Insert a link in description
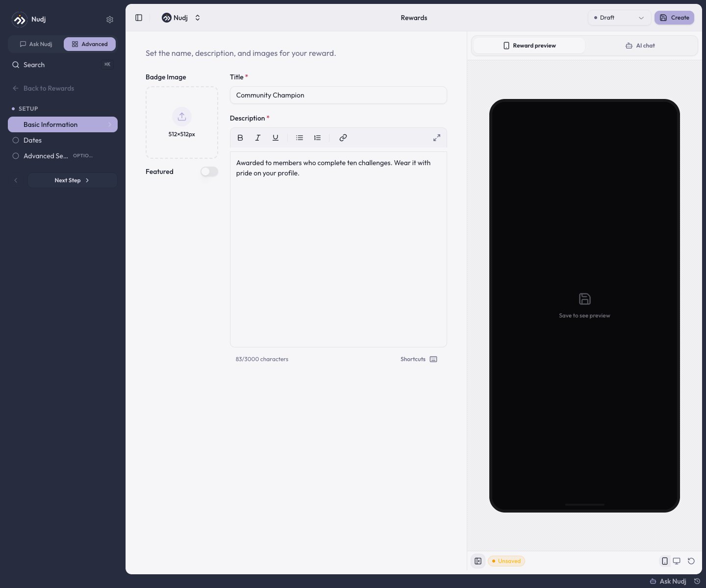Image resolution: width=706 pixels, height=588 pixels. click(x=343, y=138)
